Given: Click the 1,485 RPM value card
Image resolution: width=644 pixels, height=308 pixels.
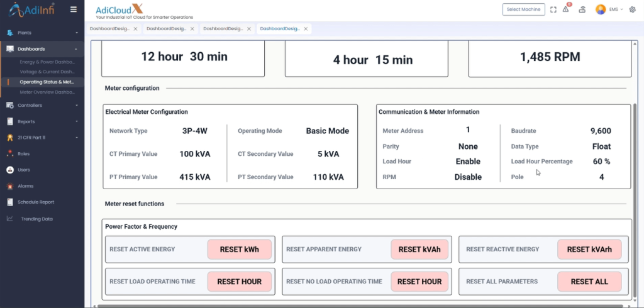Looking at the screenshot, I should tap(550, 58).
